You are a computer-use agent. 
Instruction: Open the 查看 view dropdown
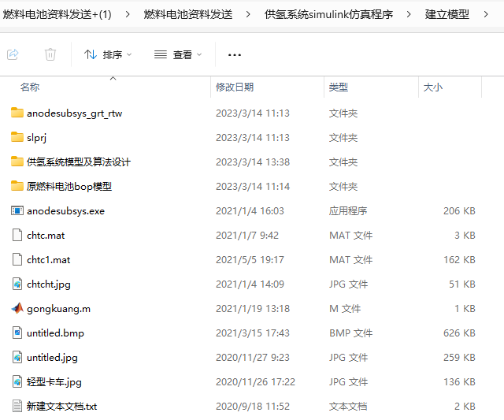point(178,54)
